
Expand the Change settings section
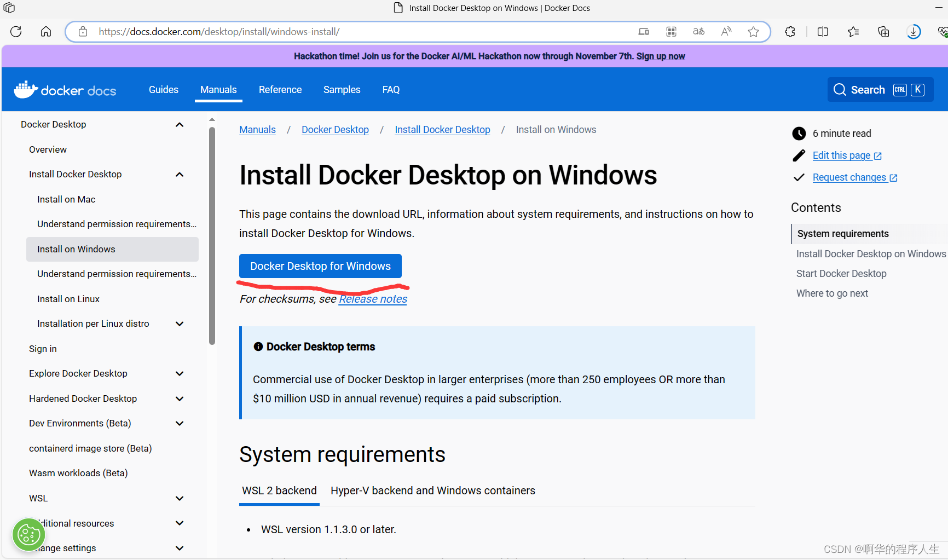(180, 548)
